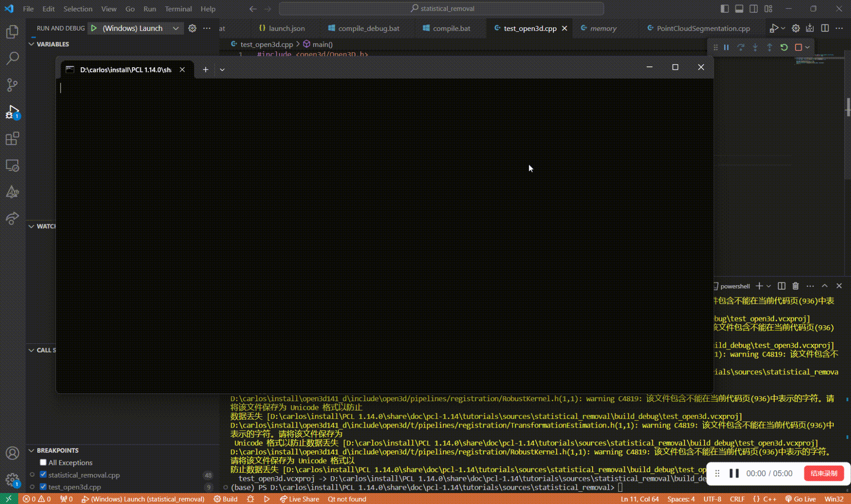The width and height of the screenshot is (851, 504).
Task: Open launch configuration dropdown
Action: [176, 28]
